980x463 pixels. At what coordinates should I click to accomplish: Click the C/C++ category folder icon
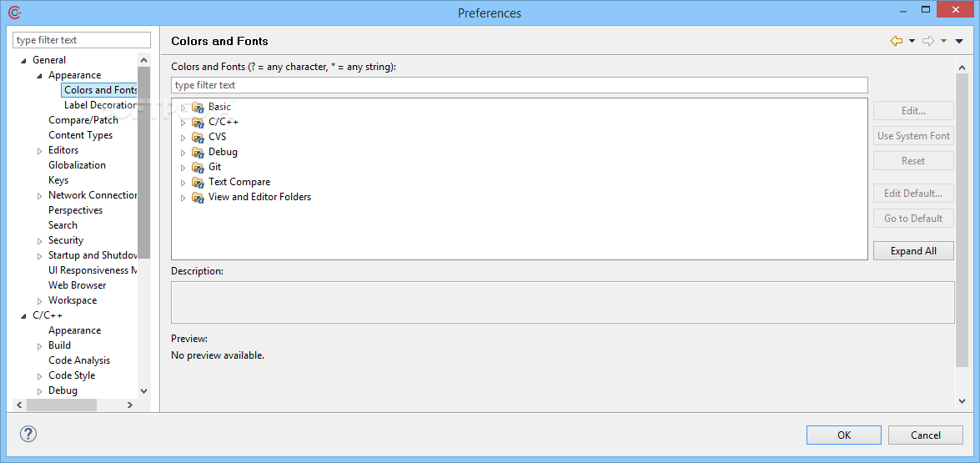click(199, 122)
